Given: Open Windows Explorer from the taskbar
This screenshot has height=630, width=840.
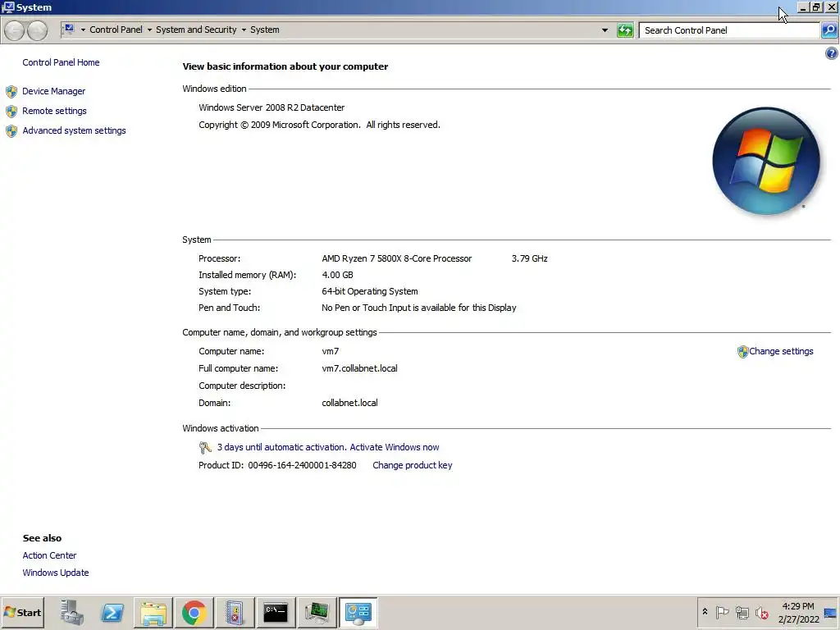Looking at the screenshot, I should tap(153, 612).
